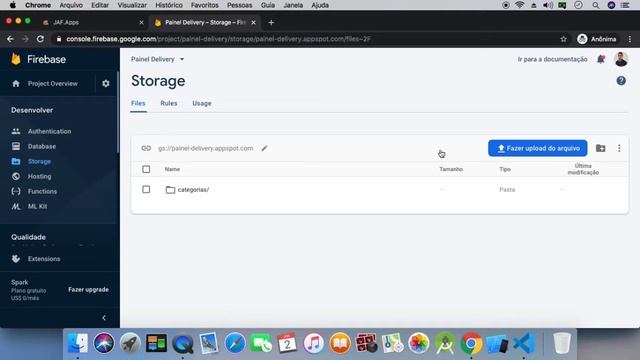Open the Histórico menu

pyautogui.click(x=169, y=5)
